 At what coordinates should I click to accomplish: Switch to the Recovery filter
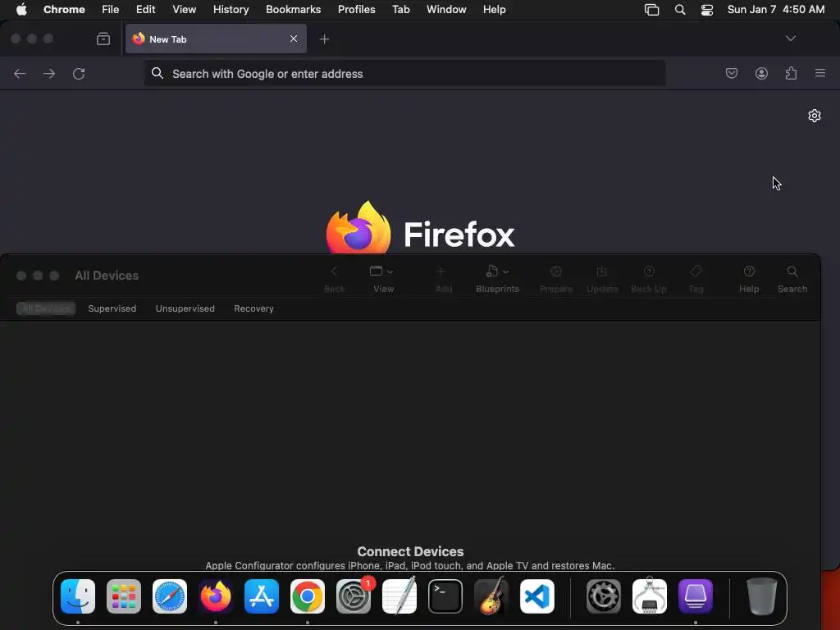254,308
